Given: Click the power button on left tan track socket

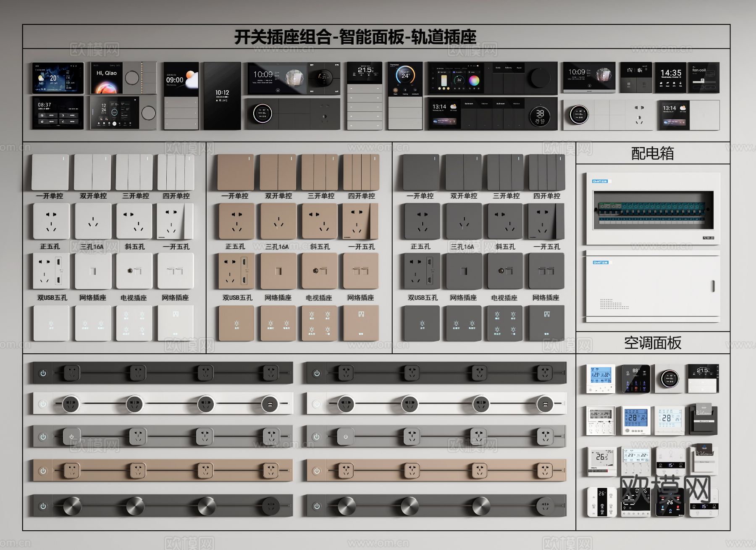Looking at the screenshot, I should pos(43,471).
